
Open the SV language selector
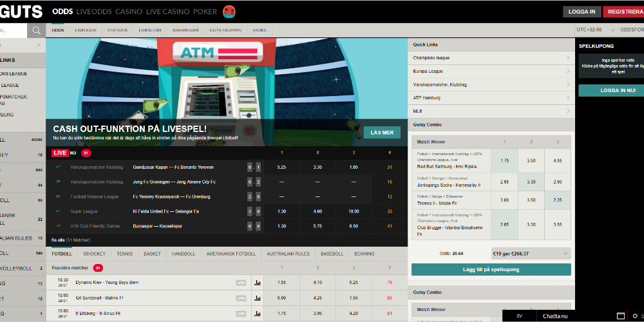[x=520, y=316]
